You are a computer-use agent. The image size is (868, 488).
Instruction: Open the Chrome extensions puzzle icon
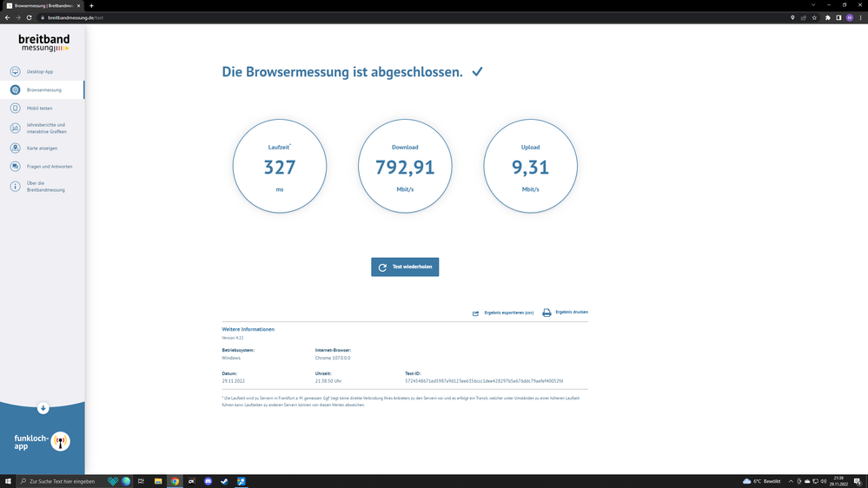827,17
